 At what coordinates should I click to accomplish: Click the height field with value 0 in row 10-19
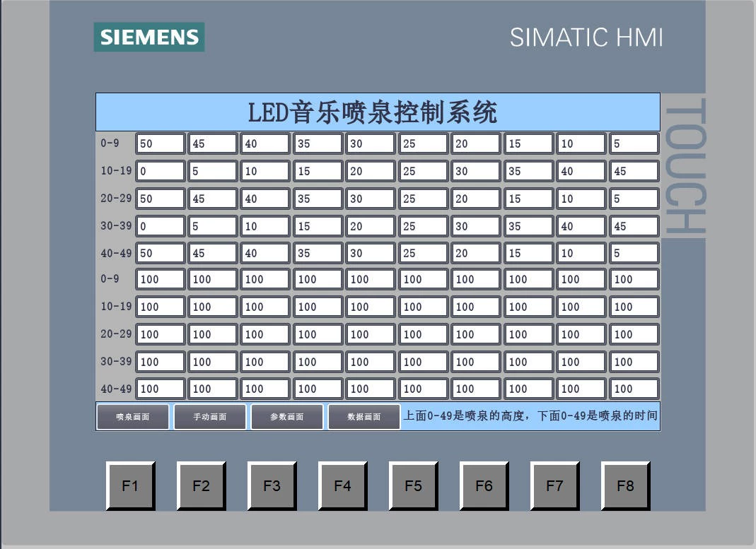(160, 170)
